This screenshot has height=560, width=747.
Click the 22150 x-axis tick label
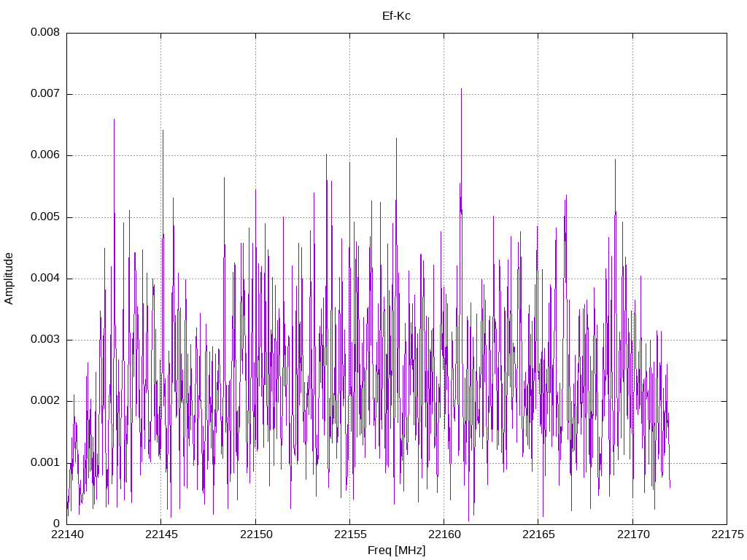(x=256, y=534)
